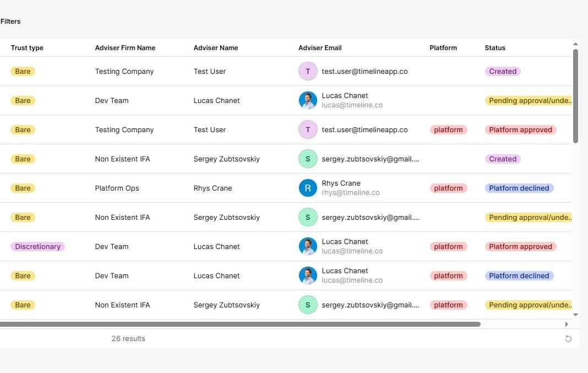This screenshot has width=588, height=373.
Task: Click the platform tag in the last Sergey Zubtsovskiy row
Action: click(448, 305)
